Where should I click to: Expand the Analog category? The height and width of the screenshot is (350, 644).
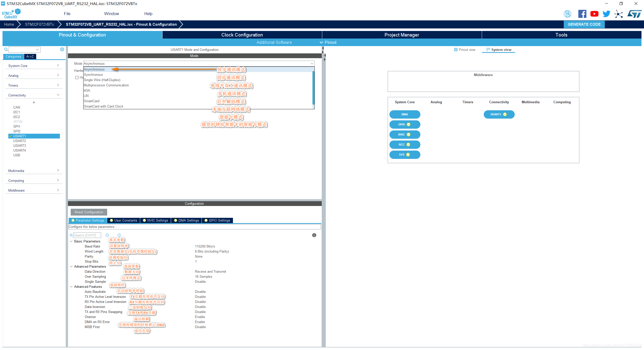(x=34, y=76)
